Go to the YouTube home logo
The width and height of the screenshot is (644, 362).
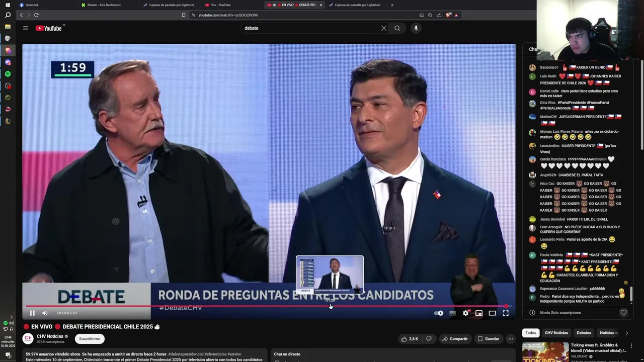[49, 28]
